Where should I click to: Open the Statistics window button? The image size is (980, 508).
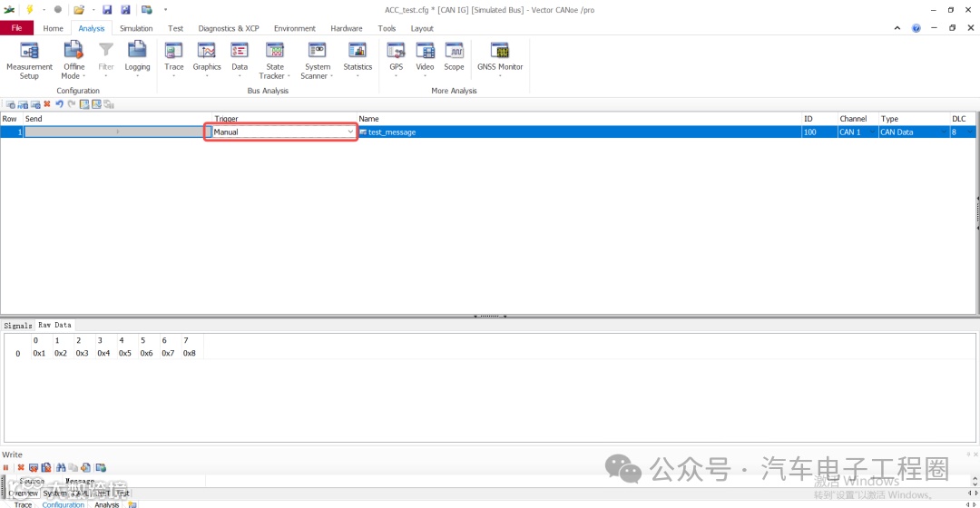358,60
